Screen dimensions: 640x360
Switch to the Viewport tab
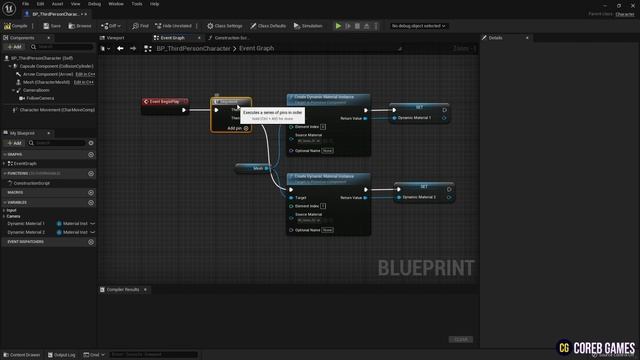tap(112, 38)
